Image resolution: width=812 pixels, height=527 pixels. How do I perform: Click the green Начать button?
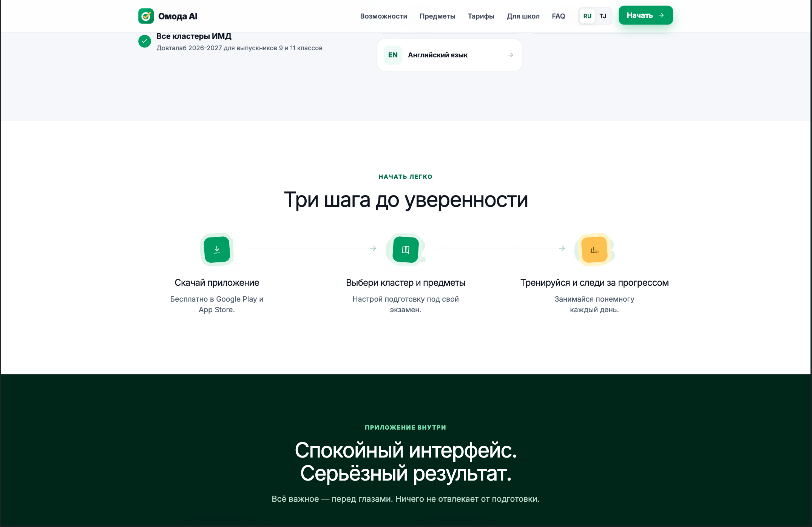coord(645,15)
